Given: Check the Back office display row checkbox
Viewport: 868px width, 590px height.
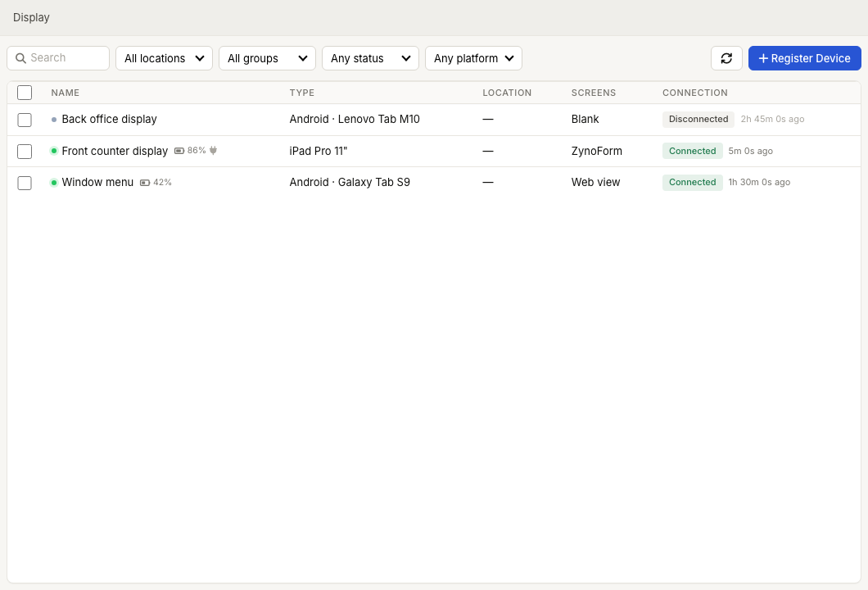Looking at the screenshot, I should [25, 120].
